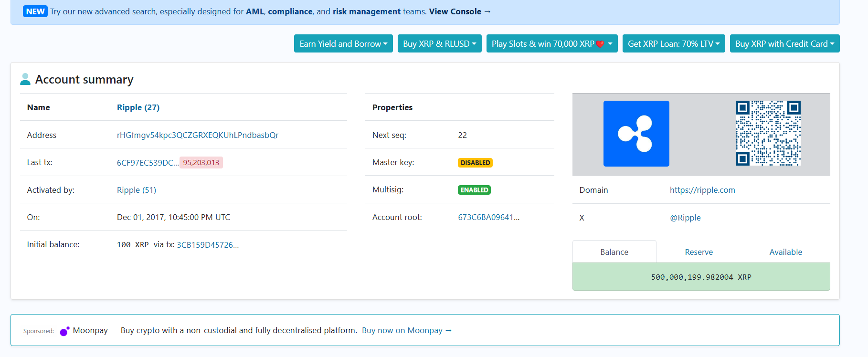This screenshot has height=357, width=868.
Task: Click activation date Dec 01, 2017 text
Action: click(x=173, y=217)
